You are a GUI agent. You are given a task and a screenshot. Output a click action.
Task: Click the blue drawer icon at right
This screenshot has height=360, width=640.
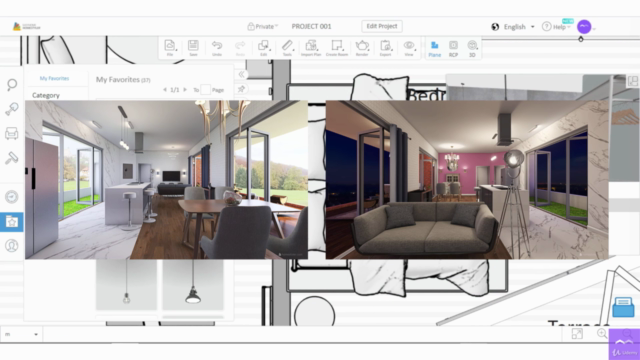click(623, 307)
